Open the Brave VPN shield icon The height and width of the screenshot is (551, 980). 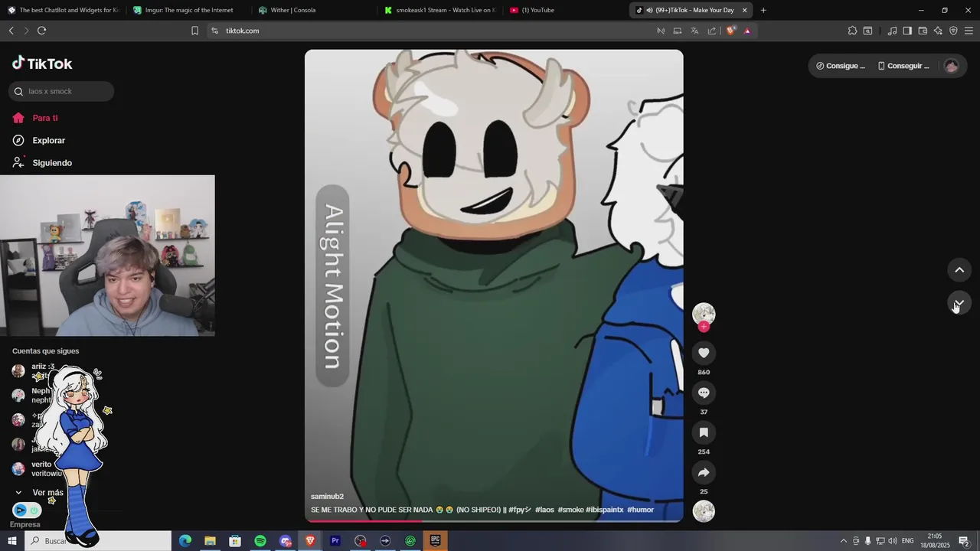point(953,31)
